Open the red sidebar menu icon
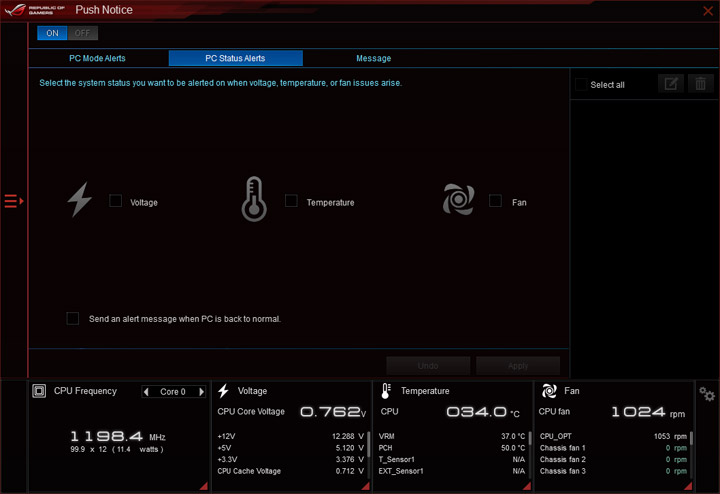The height and width of the screenshot is (494, 720). (x=14, y=201)
